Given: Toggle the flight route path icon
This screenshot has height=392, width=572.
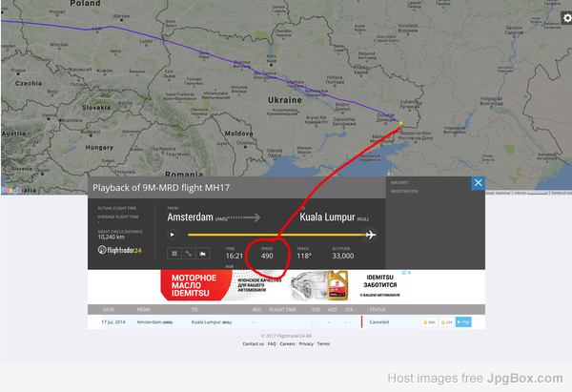Looking at the screenshot, I should [x=189, y=254].
